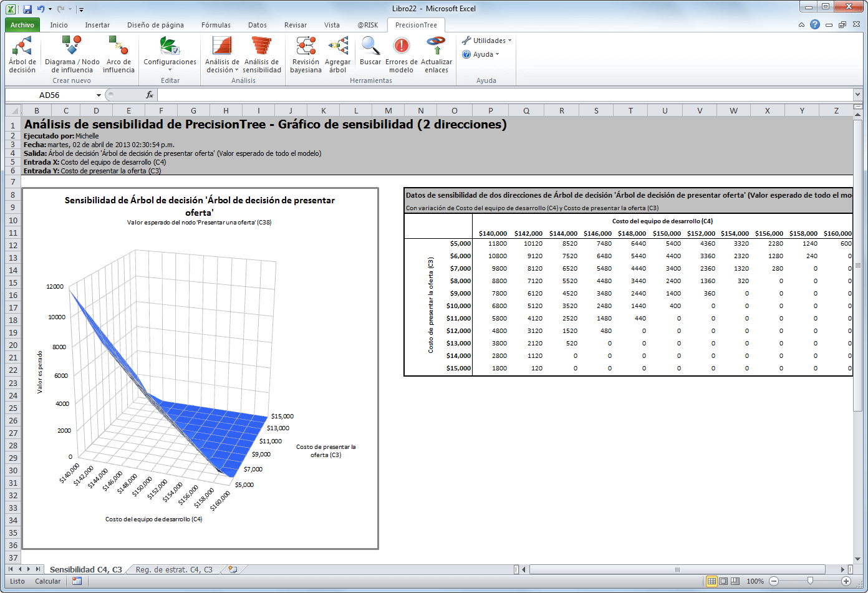Run Análisis de sensibilidad
Screen dimensions: 868x593
click(262, 55)
